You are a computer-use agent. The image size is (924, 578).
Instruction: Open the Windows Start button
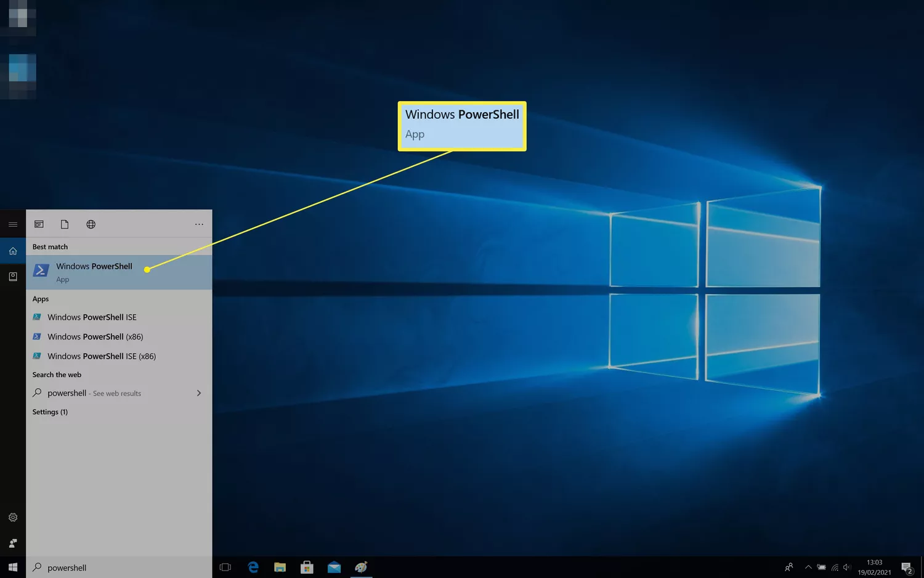[x=13, y=568]
